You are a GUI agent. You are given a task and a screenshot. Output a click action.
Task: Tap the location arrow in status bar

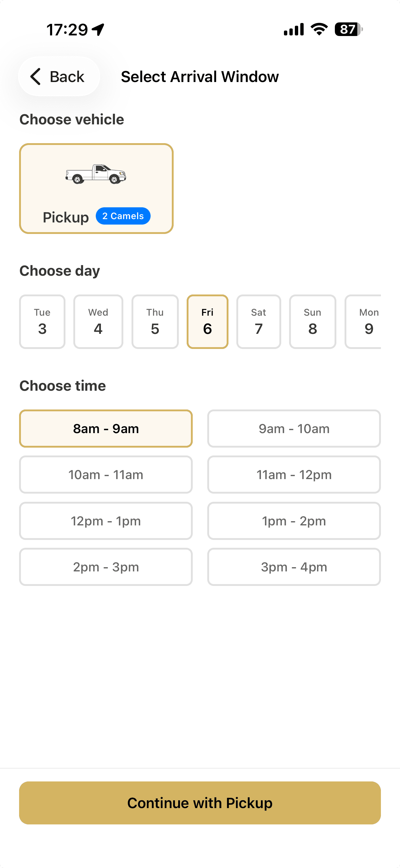98,30
